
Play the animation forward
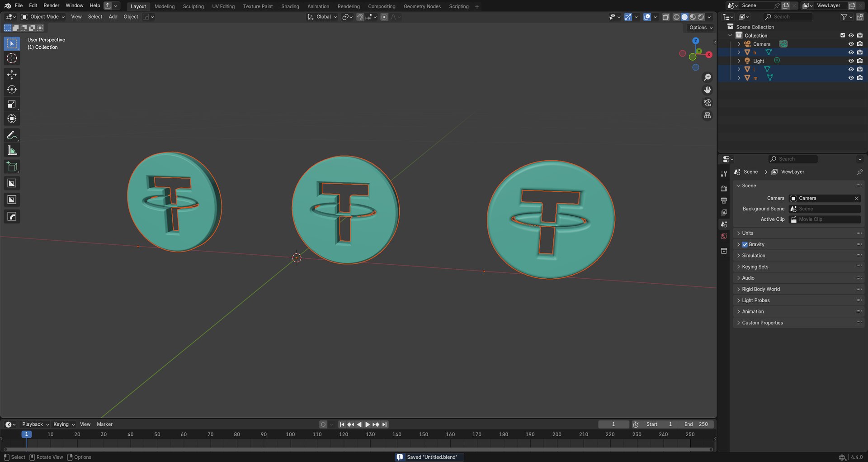368,424
